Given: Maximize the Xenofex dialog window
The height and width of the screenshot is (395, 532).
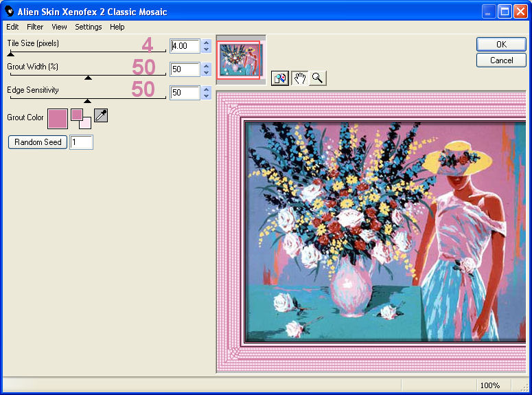Looking at the screenshot, I should pyautogui.click(x=505, y=12).
